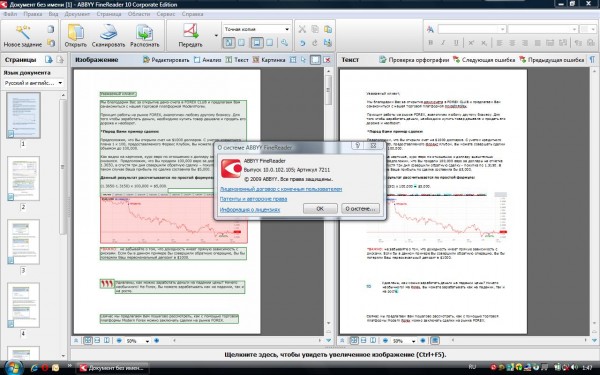Select the Текст area drawing tool

point(237,60)
